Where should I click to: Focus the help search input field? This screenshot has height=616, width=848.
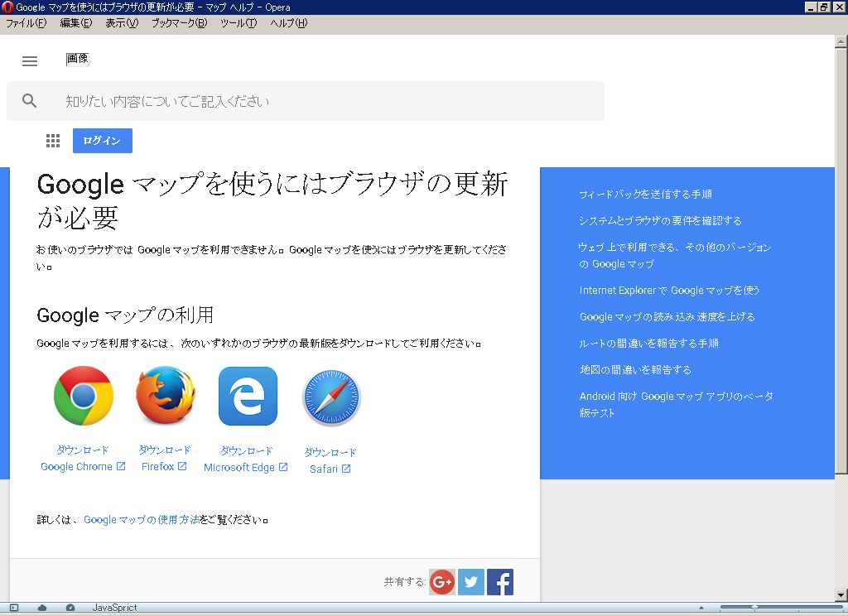pos(306,101)
